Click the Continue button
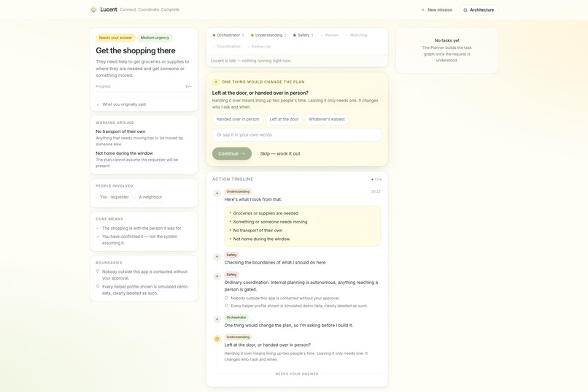This screenshot has width=588, height=392. coord(232,153)
